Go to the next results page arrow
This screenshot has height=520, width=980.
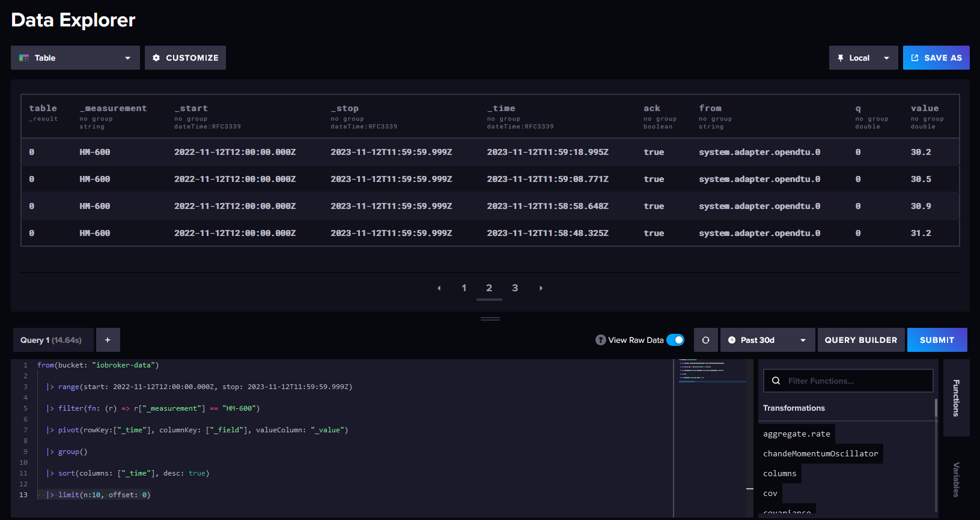click(x=541, y=288)
